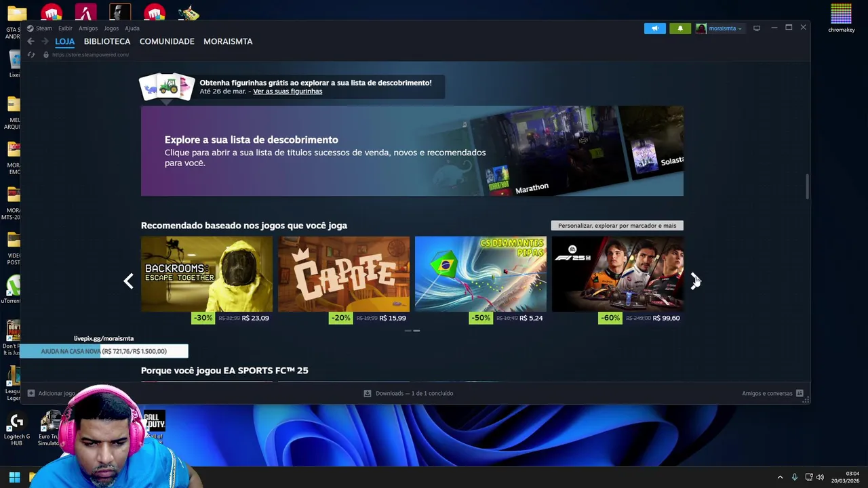Open the Capote game card
868x488 pixels.
click(344, 274)
